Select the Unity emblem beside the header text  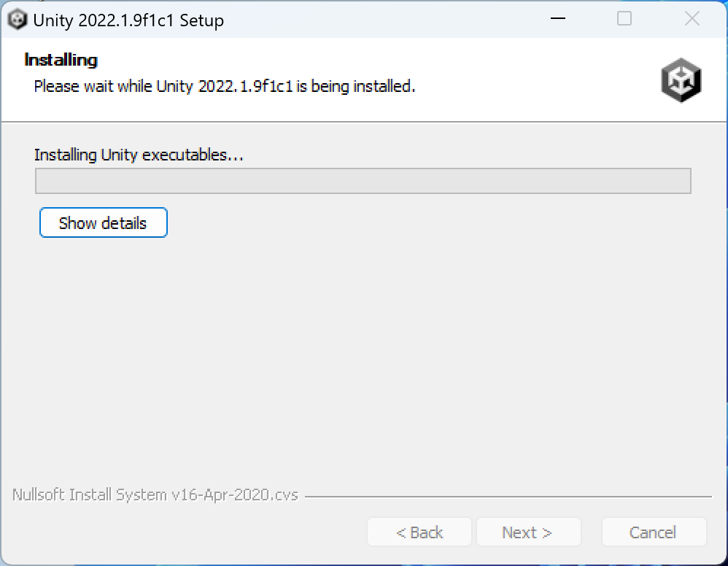coord(681,80)
